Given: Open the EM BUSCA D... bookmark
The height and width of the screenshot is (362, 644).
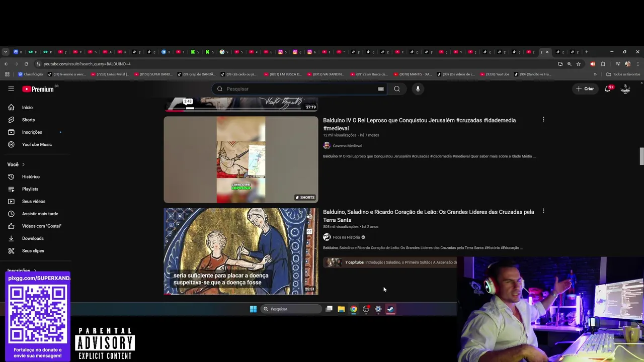Looking at the screenshot, I should point(282,74).
